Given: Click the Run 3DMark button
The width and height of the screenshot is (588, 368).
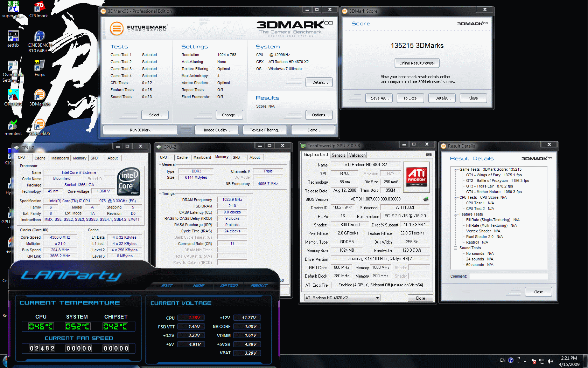Looking at the screenshot, I should pyautogui.click(x=140, y=130).
